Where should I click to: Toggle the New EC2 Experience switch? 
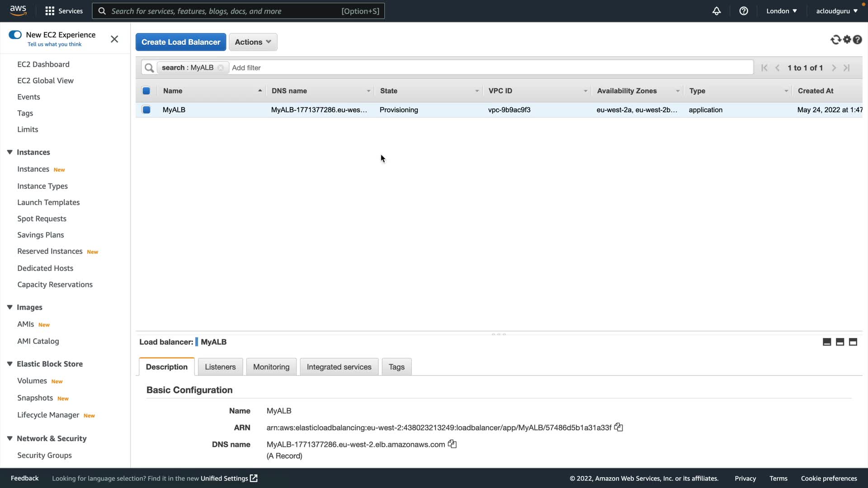point(15,35)
